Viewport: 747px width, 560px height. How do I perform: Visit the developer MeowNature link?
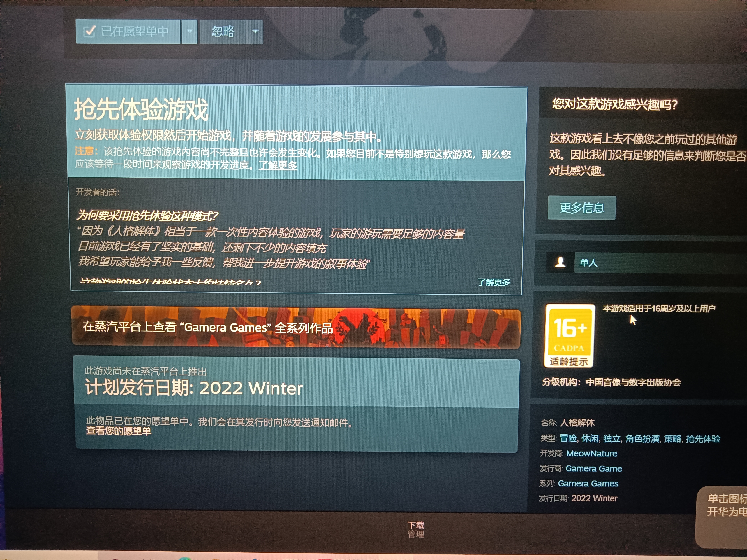coord(592,453)
